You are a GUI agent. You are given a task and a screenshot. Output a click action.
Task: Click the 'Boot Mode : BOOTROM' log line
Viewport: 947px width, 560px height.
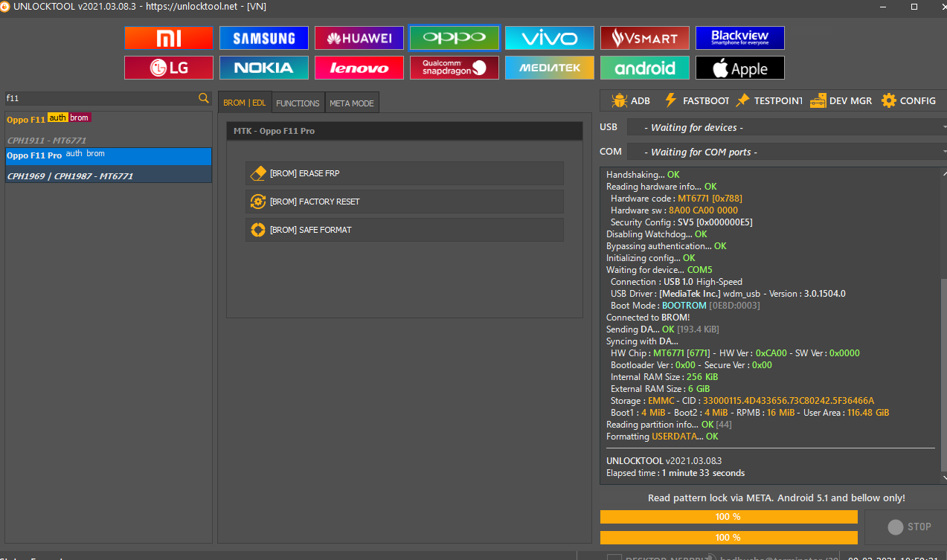[x=685, y=306]
